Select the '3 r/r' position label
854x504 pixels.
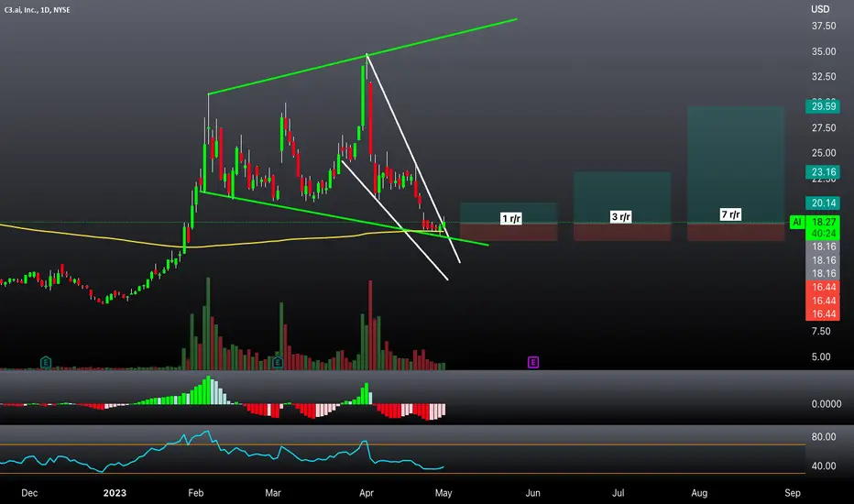621,217
